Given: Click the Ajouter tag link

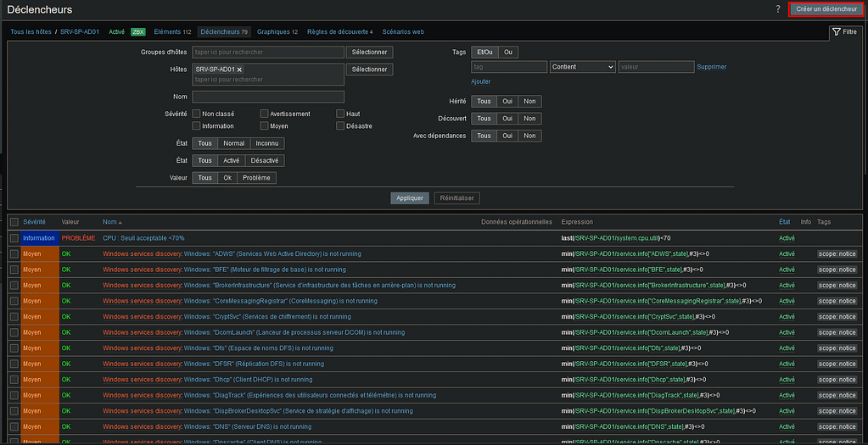Looking at the screenshot, I should click(481, 82).
